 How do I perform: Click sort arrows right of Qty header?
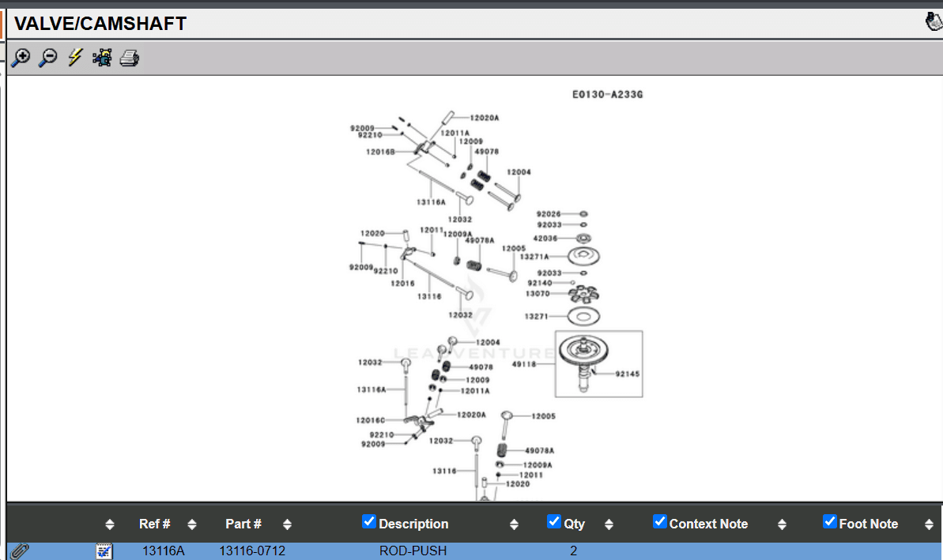[x=609, y=524]
